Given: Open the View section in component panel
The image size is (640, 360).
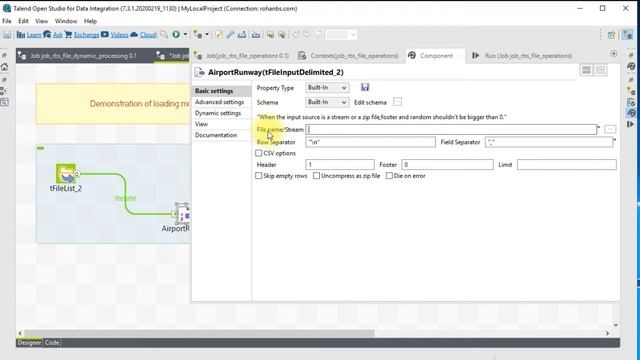Looking at the screenshot, I should tap(221, 124).
